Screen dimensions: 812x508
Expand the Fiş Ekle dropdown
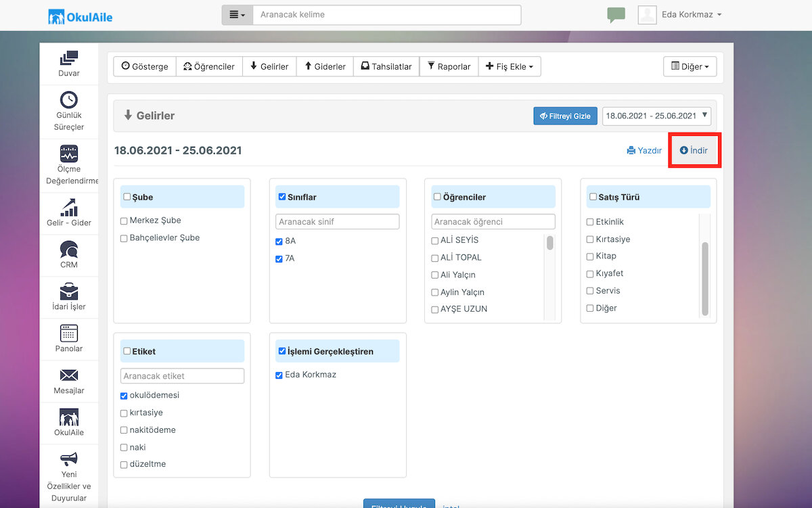[x=510, y=66]
